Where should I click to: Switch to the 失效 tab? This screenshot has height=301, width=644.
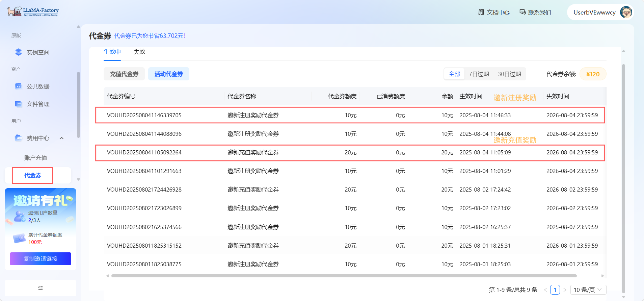click(139, 52)
